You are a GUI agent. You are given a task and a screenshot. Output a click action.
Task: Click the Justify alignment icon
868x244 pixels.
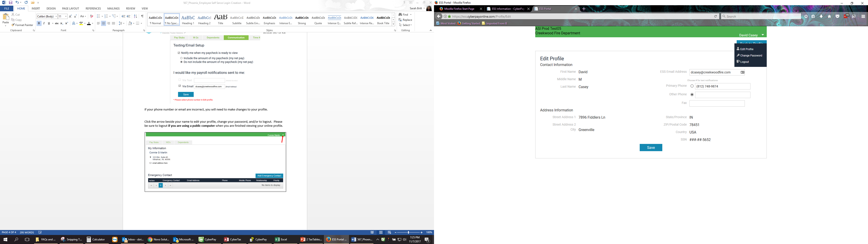pos(113,23)
